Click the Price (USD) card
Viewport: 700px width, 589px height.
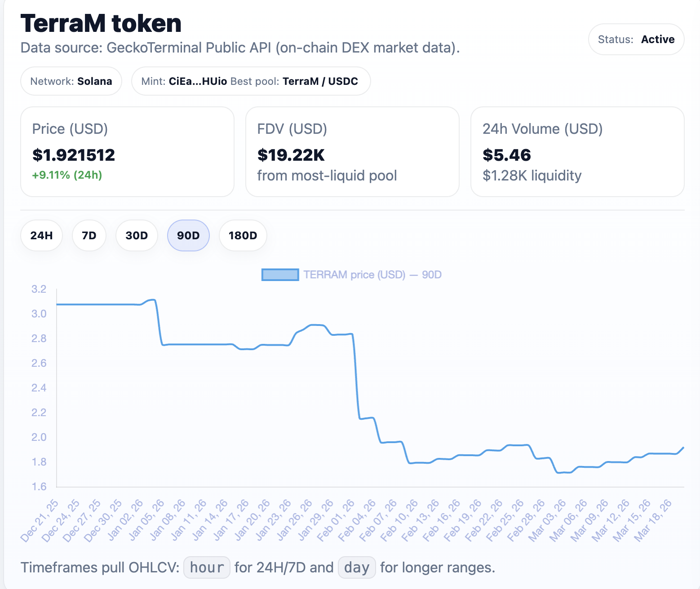click(x=127, y=151)
